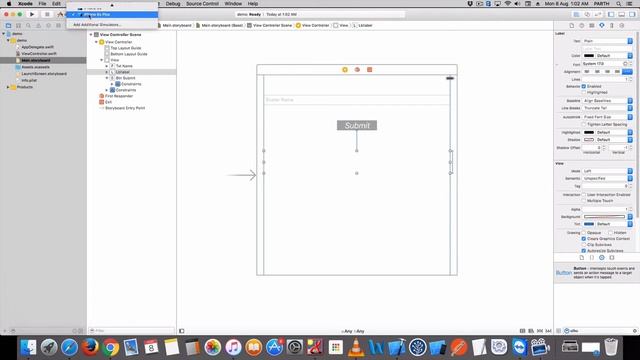Click the yellow View Controller dock icon

[345, 70]
